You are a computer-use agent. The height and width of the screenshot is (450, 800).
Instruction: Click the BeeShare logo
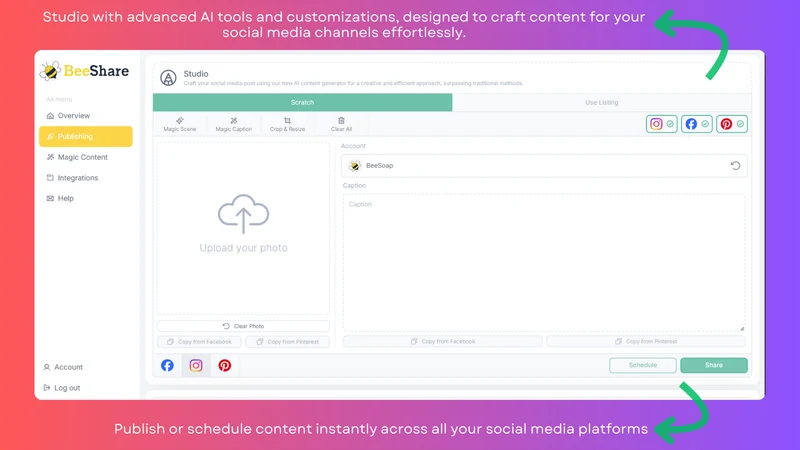85,71
